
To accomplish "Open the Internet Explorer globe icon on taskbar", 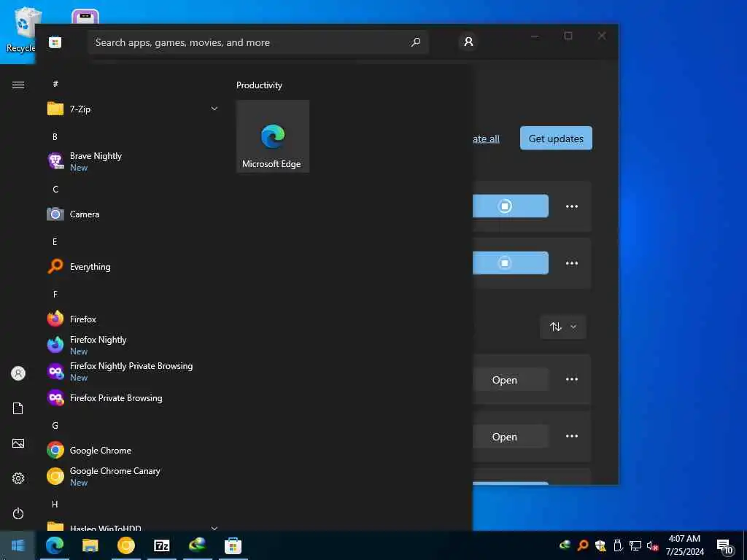I will (x=197, y=545).
